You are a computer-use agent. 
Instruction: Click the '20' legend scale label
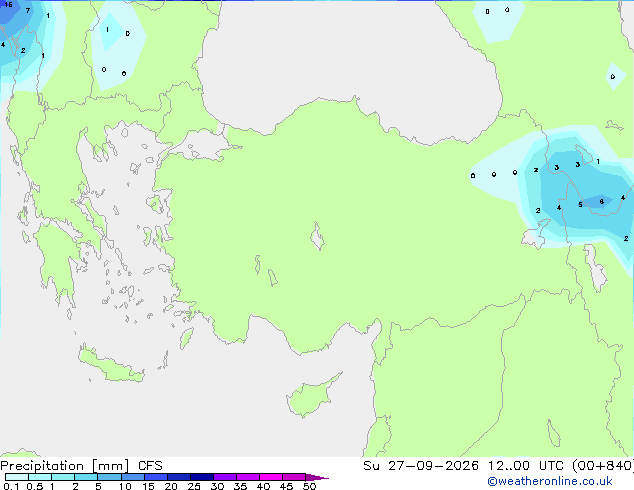pyautogui.click(x=171, y=486)
